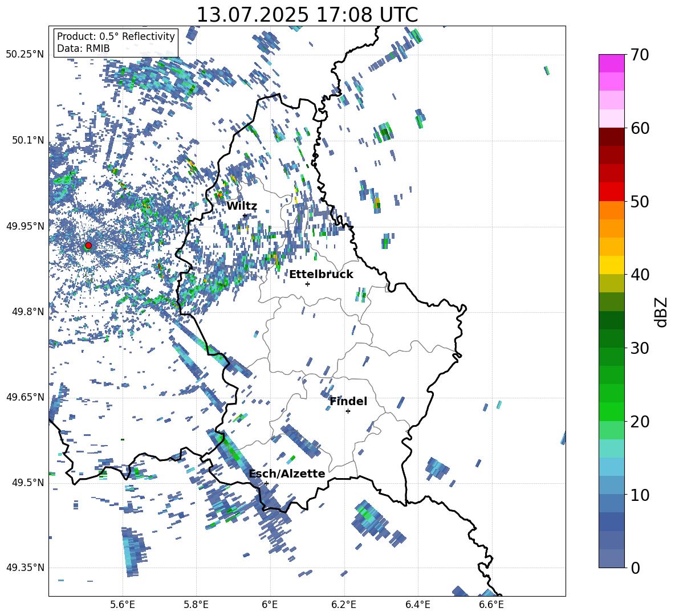Click the dBZ colorbar axis label

click(662, 312)
